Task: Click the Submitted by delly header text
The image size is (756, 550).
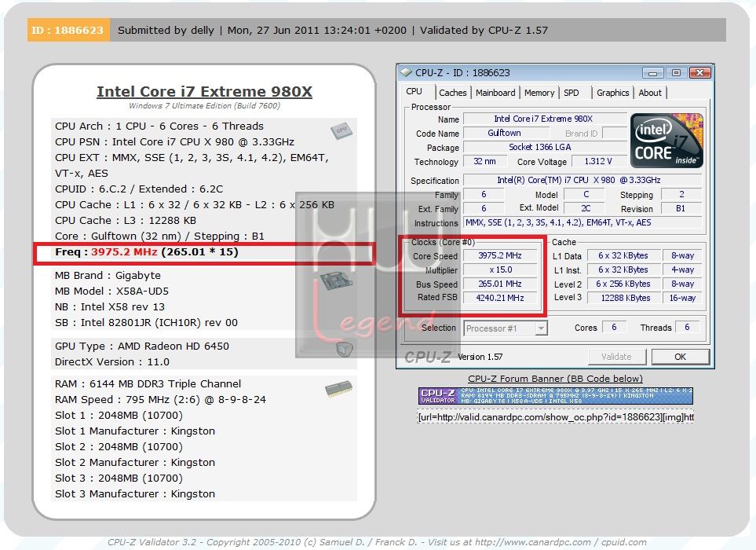Action: click(166, 30)
